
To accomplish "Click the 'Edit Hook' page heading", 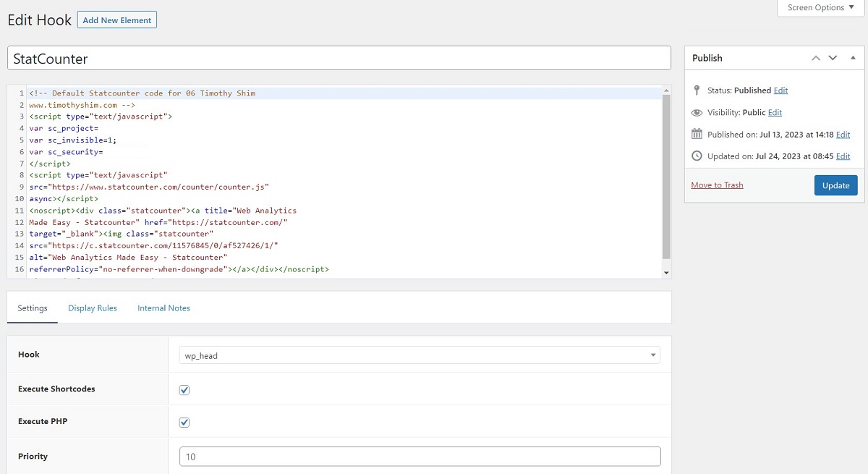I will pos(40,20).
